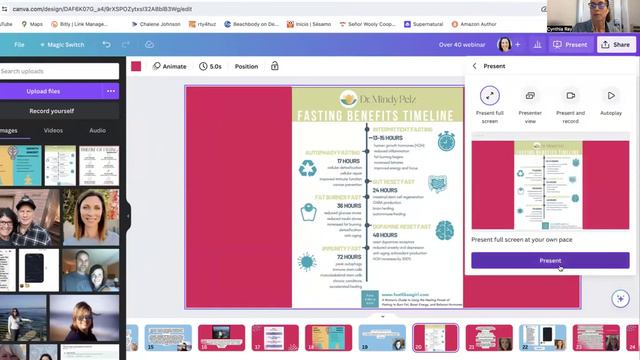Click the browser address bar URL

point(102,9)
